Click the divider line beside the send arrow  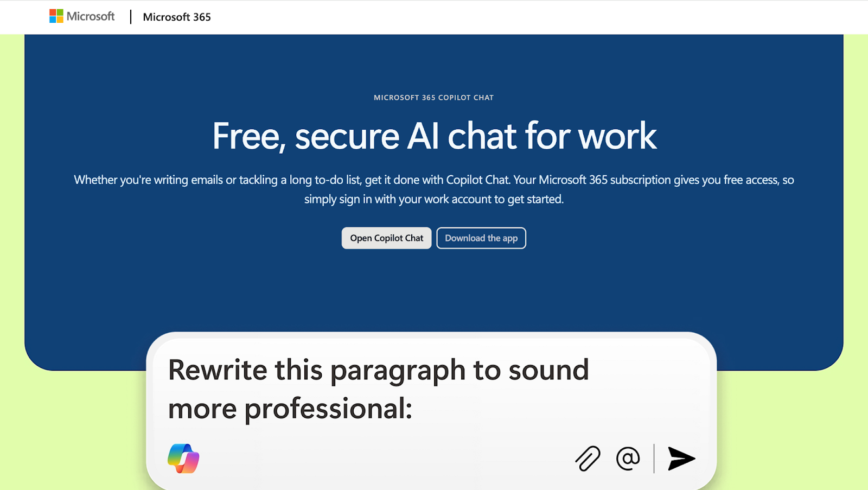coord(654,459)
